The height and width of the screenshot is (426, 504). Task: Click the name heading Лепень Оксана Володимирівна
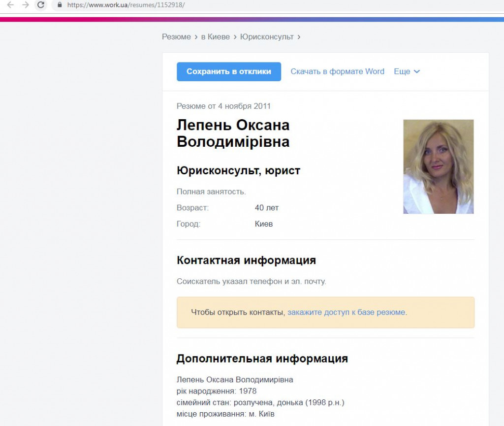[233, 133]
